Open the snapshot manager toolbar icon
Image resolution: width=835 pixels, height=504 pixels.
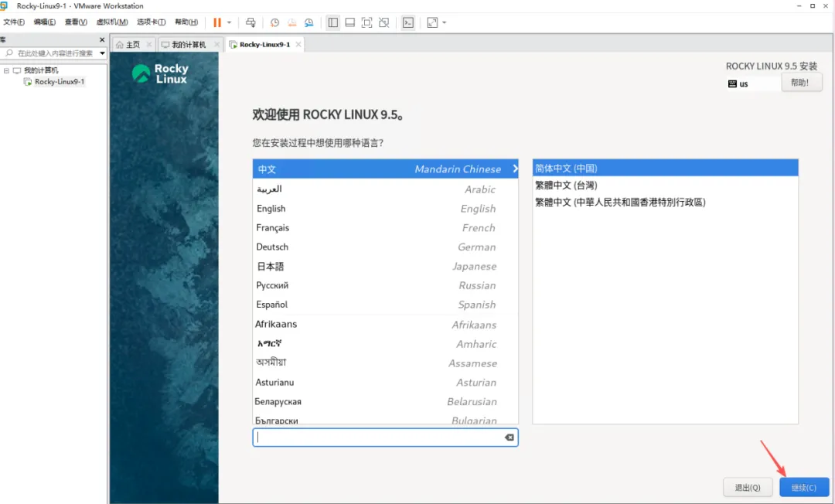tap(308, 22)
